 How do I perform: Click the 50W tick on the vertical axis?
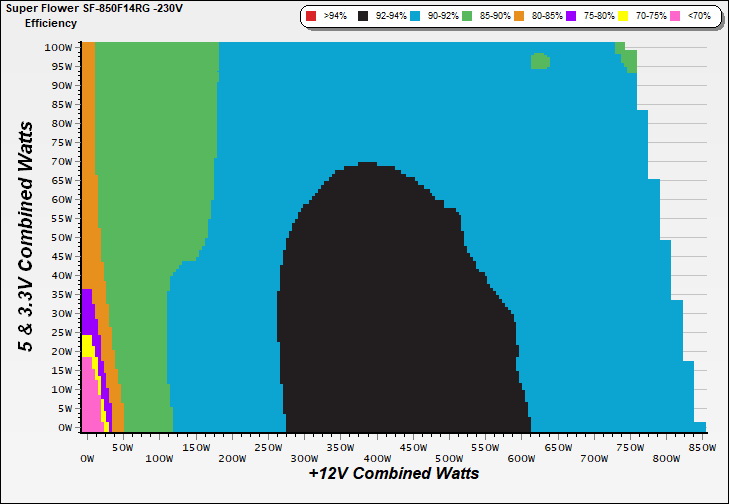click(x=60, y=237)
